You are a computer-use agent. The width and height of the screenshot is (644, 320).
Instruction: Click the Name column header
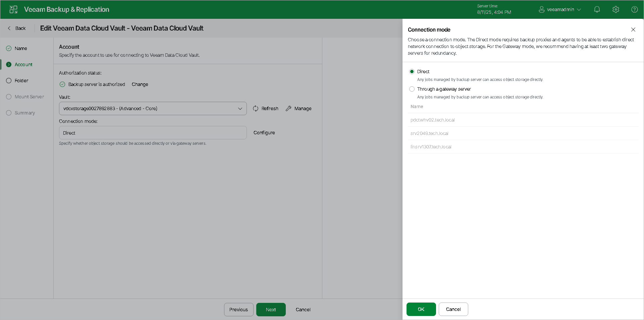417,106
